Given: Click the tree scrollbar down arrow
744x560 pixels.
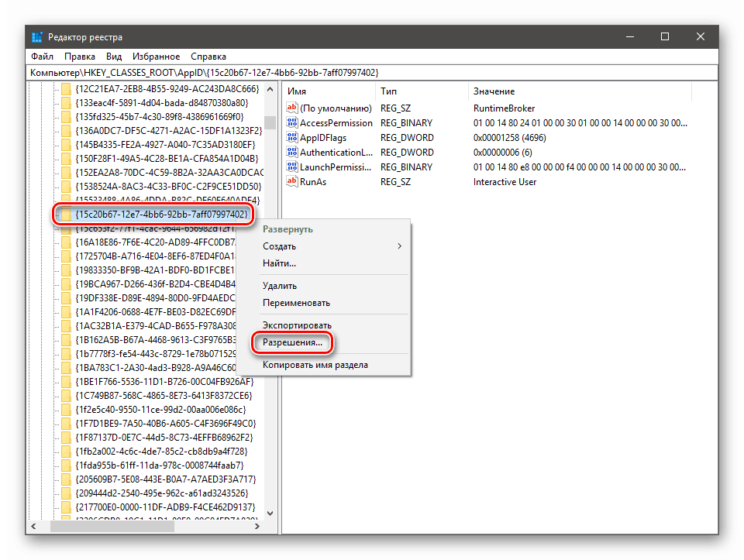Looking at the screenshot, I should click(270, 513).
